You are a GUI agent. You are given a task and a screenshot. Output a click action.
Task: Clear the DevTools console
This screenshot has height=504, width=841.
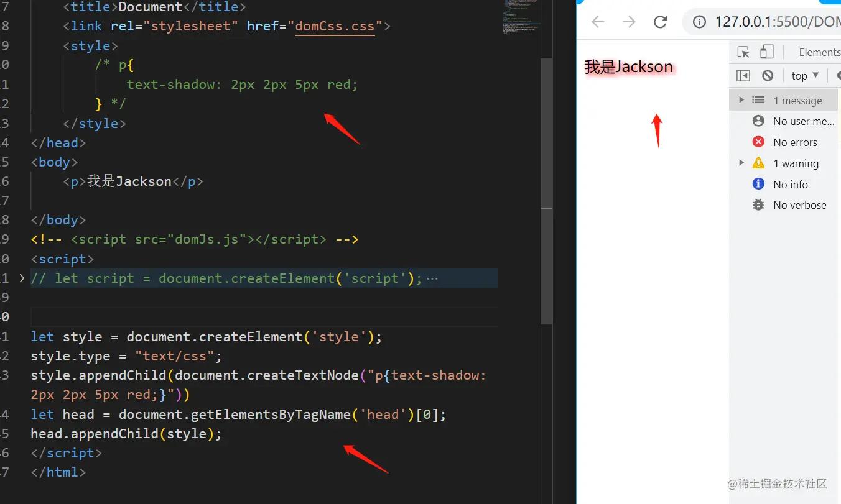coord(768,76)
